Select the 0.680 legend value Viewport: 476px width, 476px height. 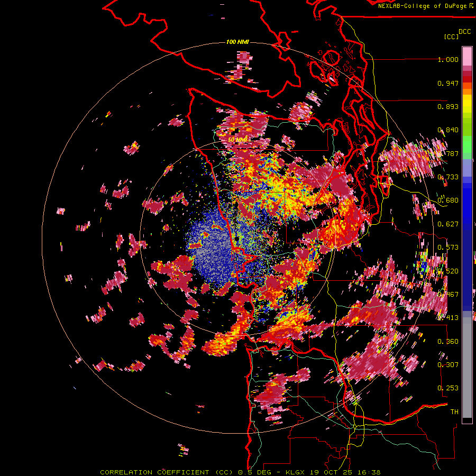pyautogui.click(x=448, y=200)
